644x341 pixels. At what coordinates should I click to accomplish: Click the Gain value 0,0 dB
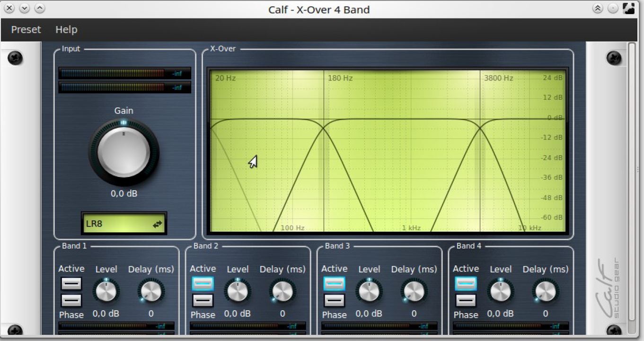pos(124,193)
